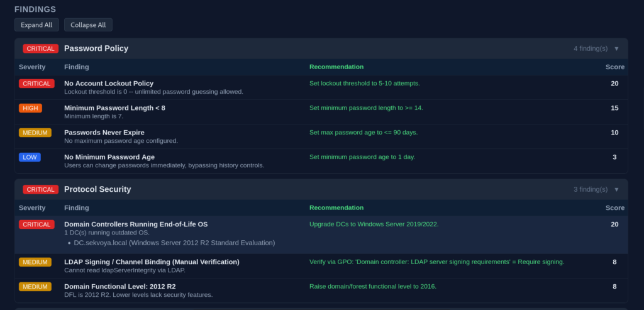Click the DC.sekvoya.local bullet entry
The image size is (644, 310).
(x=174, y=243)
